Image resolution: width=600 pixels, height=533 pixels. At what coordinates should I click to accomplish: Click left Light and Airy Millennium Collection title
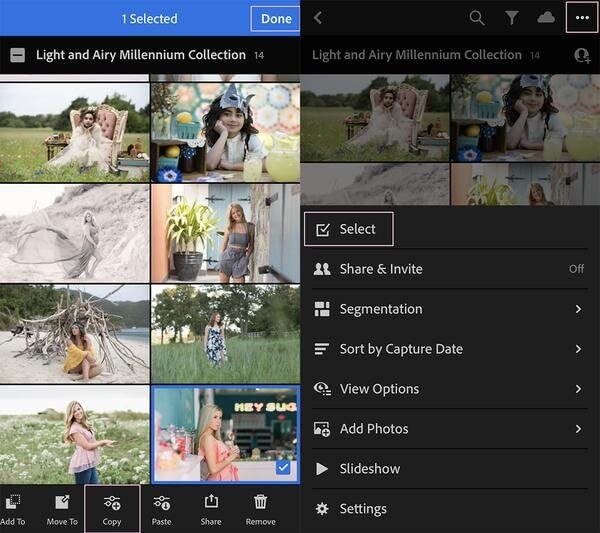click(x=141, y=55)
